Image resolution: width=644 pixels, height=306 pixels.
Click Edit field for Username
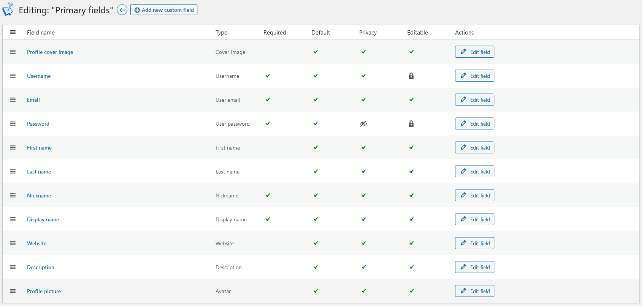click(474, 76)
